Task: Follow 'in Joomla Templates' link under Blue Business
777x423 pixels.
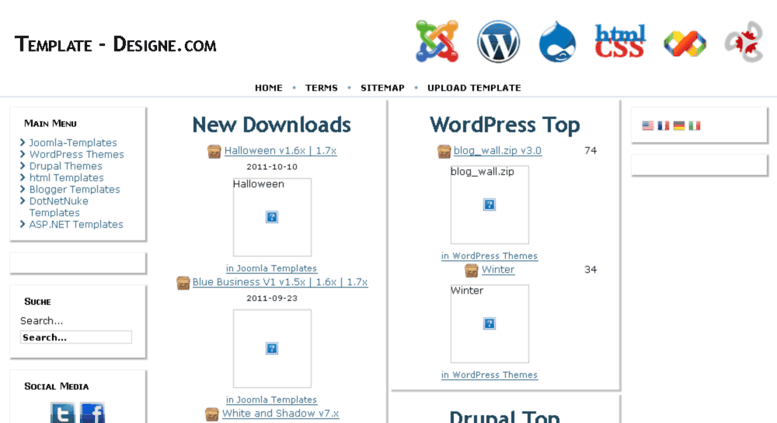Action: [272, 400]
